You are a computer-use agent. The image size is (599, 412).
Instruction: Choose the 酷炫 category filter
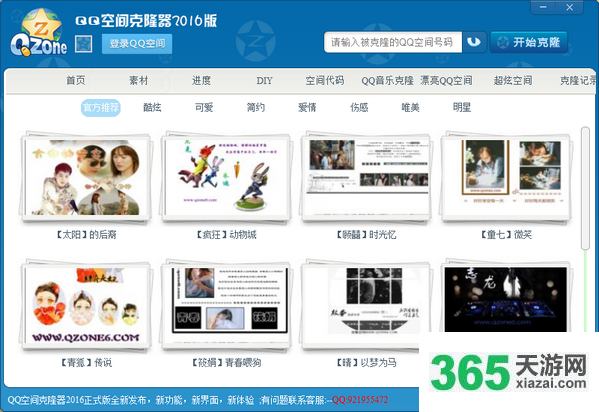click(x=152, y=107)
